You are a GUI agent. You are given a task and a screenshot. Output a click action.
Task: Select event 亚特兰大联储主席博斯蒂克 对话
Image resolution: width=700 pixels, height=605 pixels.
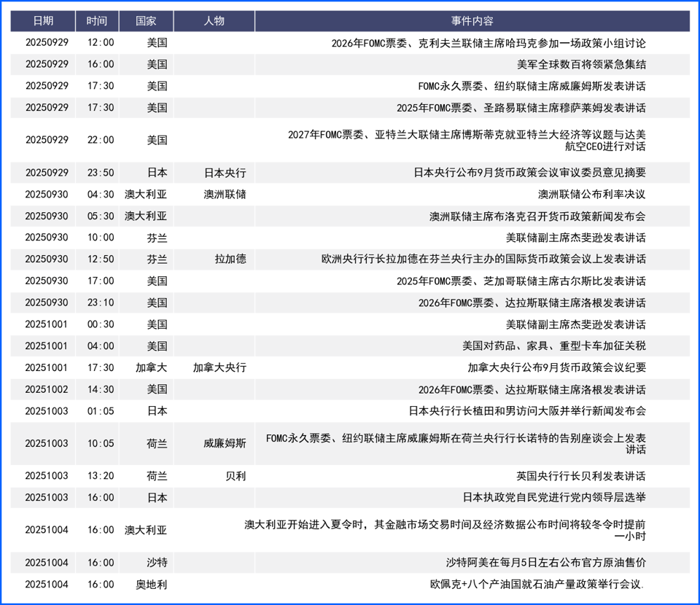[467, 140]
